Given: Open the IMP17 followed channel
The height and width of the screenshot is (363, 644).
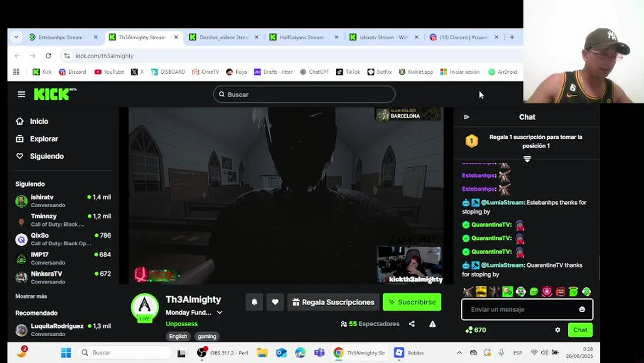Looking at the screenshot, I should (63, 258).
